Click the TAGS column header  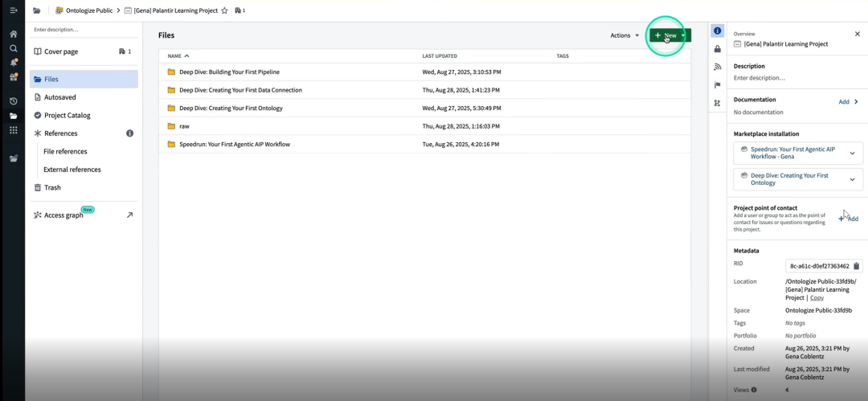pos(563,56)
